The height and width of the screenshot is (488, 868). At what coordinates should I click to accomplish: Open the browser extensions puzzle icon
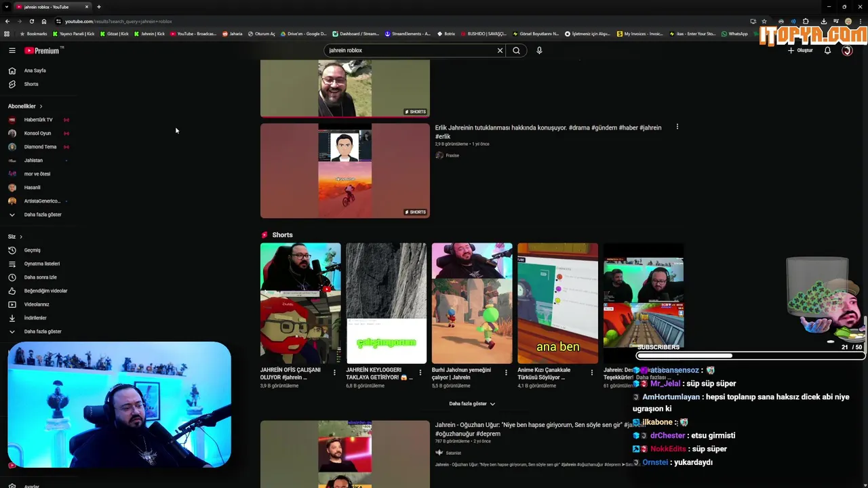coord(806,21)
